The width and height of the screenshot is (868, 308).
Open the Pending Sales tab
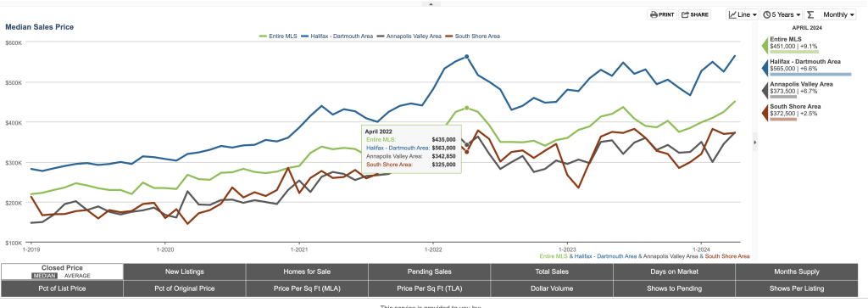coord(429,272)
